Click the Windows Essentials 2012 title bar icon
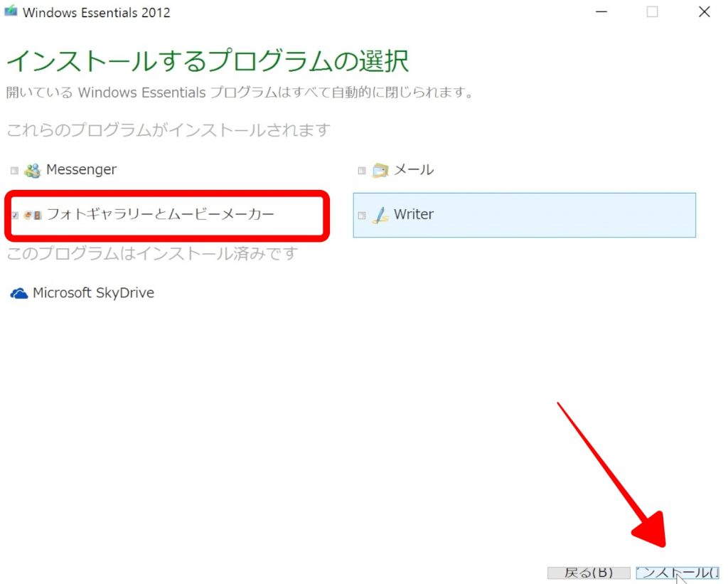Image resolution: width=728 pixels, height=584 pixels. coord(11,11)
